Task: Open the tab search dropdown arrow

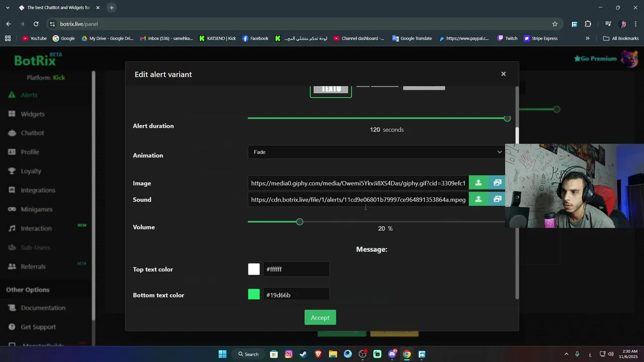Action: point(8,8)
